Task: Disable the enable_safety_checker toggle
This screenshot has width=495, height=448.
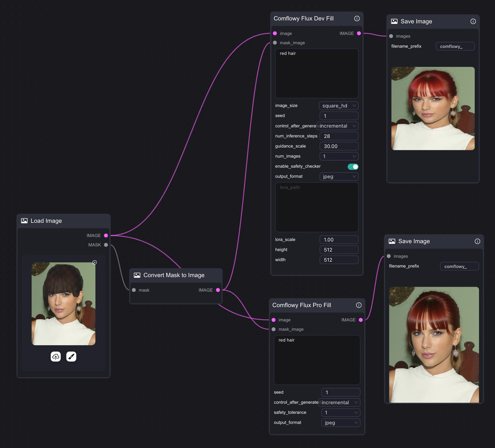Action: click(353, 166)
